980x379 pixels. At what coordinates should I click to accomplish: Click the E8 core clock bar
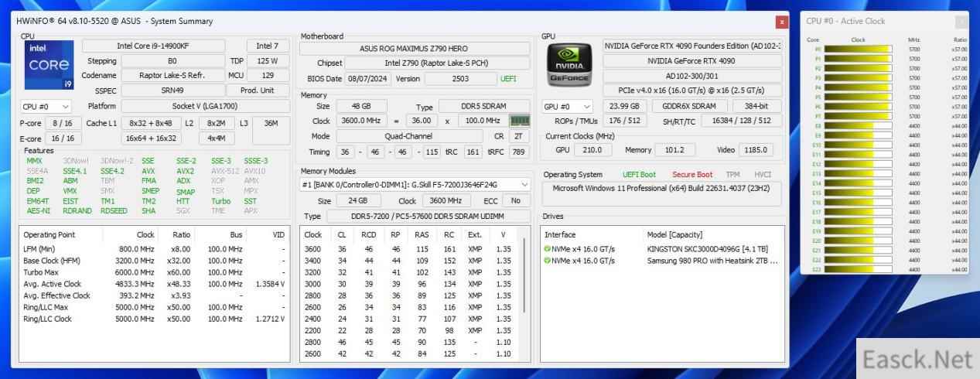(859, 125)
